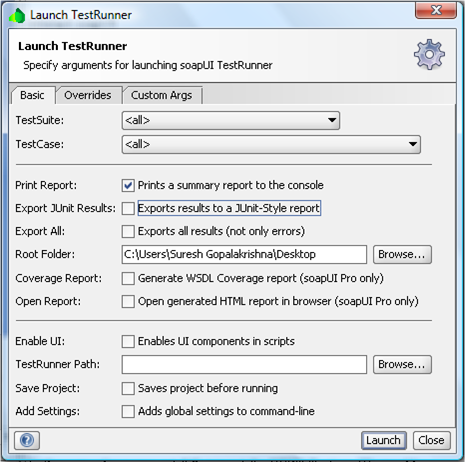Expand the TestCase combo box
The image size is (466, 463).
pyautogui.click(x=271, y=144)
